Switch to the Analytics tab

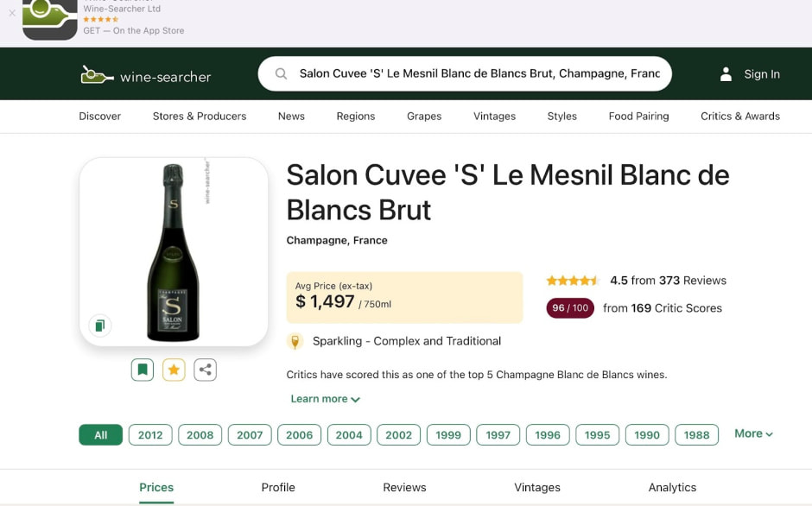(x=672, y=487)
